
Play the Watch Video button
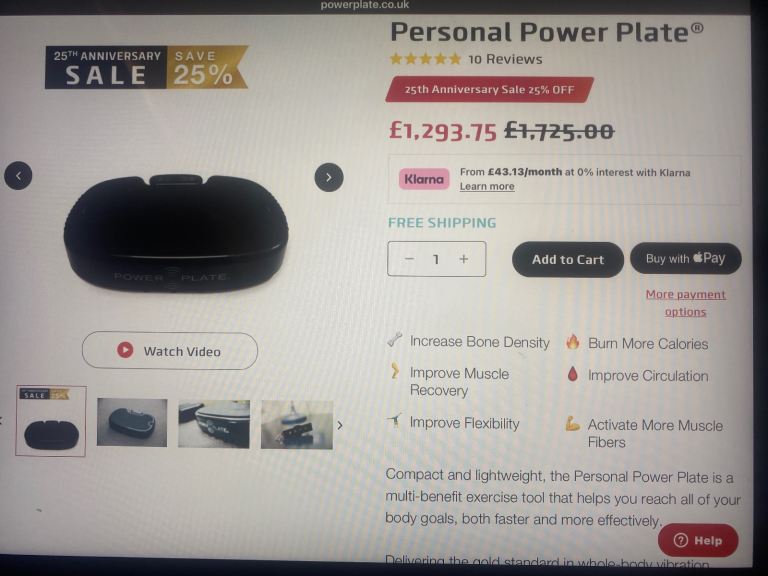coord(169,351)
